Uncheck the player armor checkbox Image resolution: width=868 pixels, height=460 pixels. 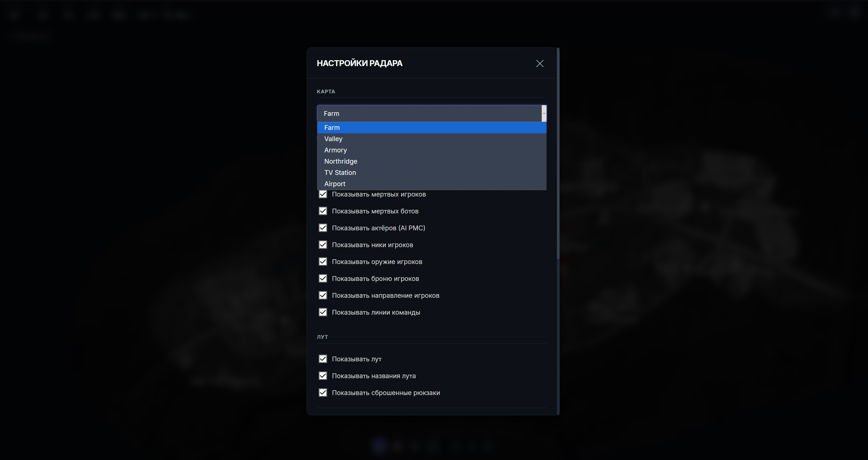(323, 278)
